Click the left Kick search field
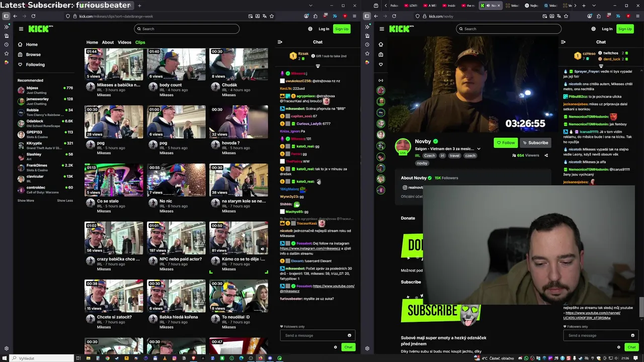Screen dimensions: 644x362 point(187,29)
